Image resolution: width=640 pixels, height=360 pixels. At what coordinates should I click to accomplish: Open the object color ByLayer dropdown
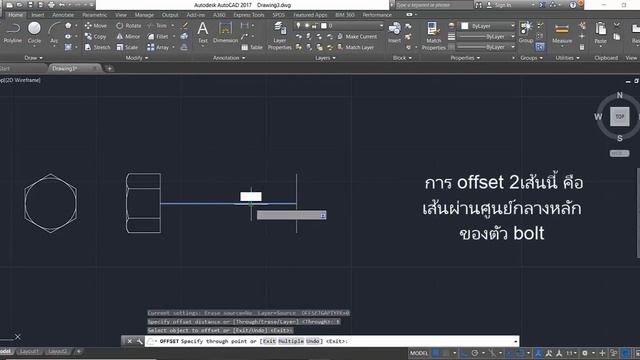coord(487,26)
